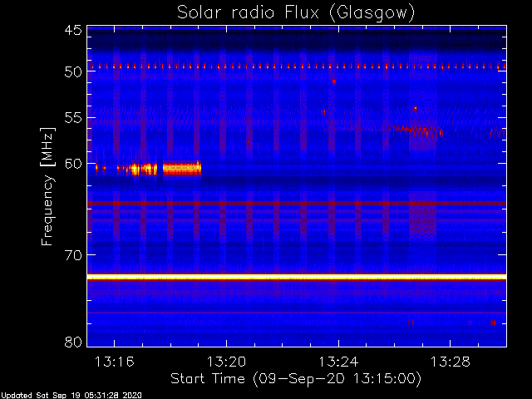Image resolution: width=532 pixels, height=399 pixels.
Task: Click the 13:28 time axis label
Action: [451, 362]
